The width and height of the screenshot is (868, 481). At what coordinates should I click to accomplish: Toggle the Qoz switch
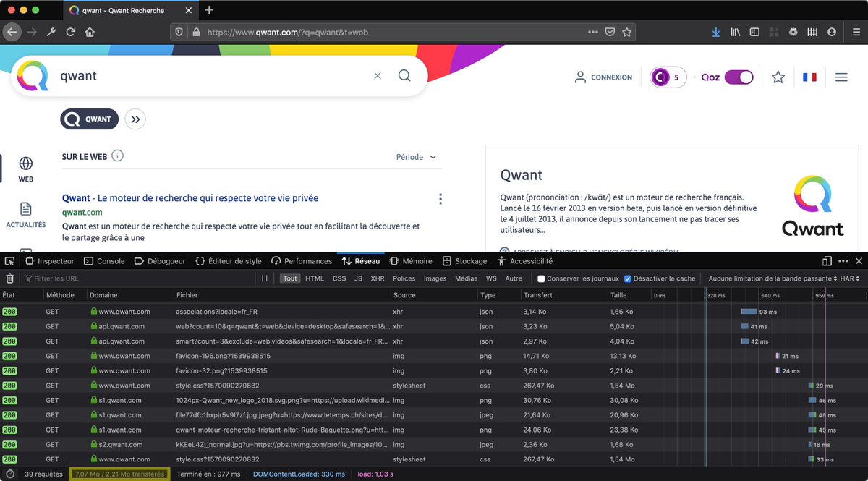coord(739,77)
